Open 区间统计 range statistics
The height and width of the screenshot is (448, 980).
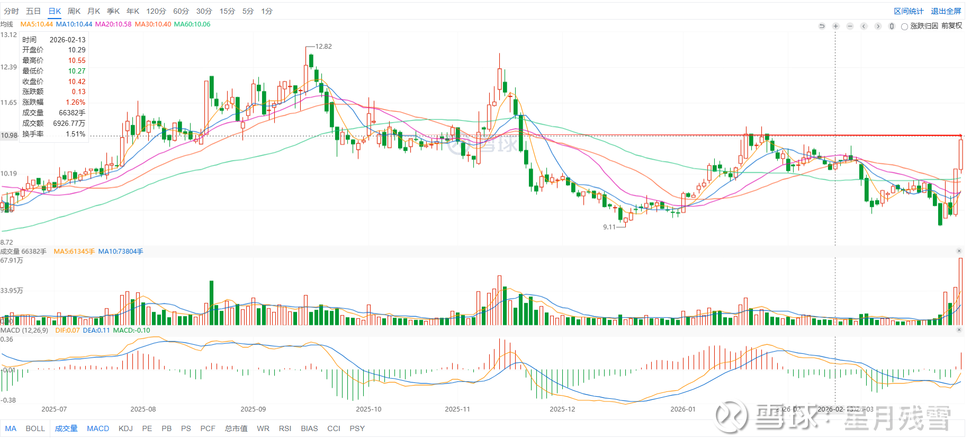coord(909,11)
